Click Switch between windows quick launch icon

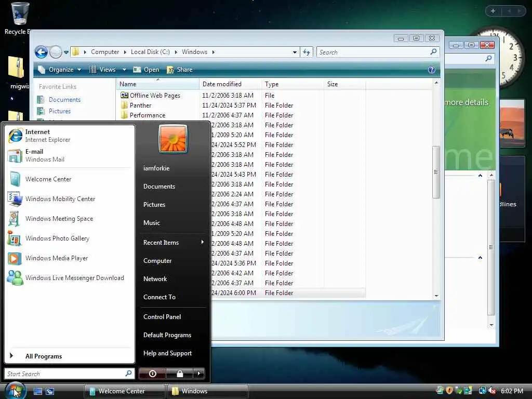(50, 391)
